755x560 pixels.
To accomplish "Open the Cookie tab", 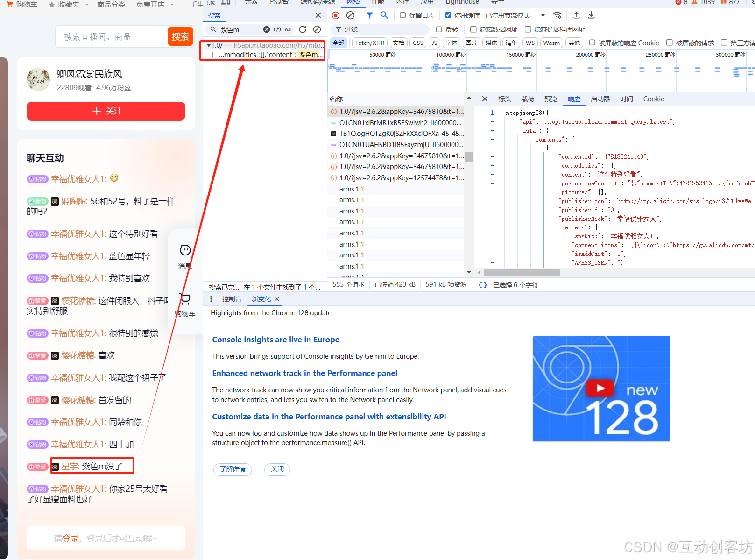I will [654, 99].
